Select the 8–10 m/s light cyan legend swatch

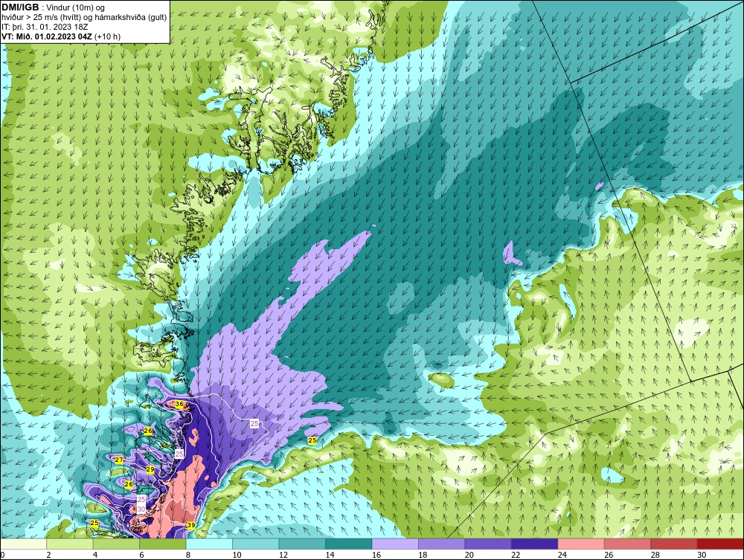coord(209,544)
